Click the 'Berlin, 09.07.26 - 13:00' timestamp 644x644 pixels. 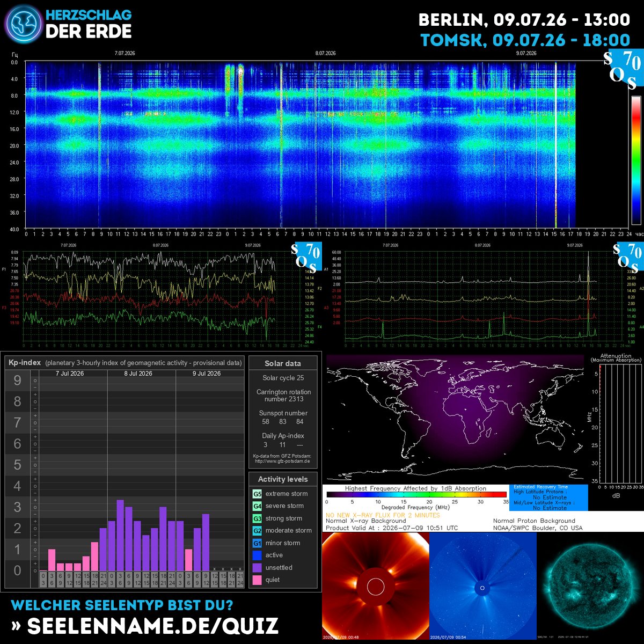click(x=524, y=20)
